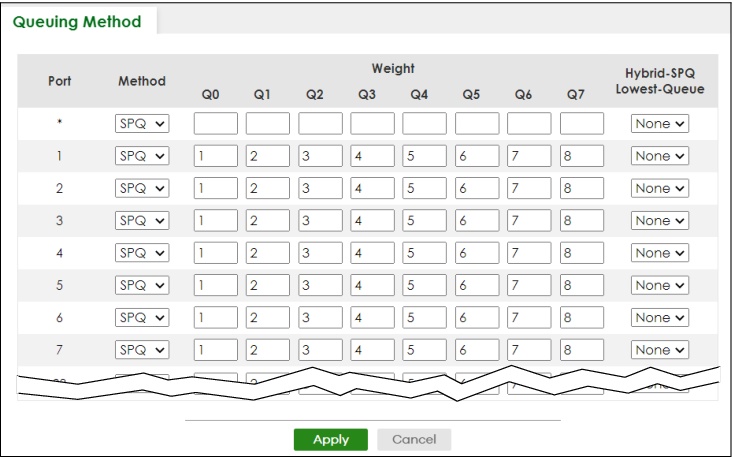The image size is (734, 457).
Task: Click the Q3 weight field for port 4
Action: [x=372, y=253]
